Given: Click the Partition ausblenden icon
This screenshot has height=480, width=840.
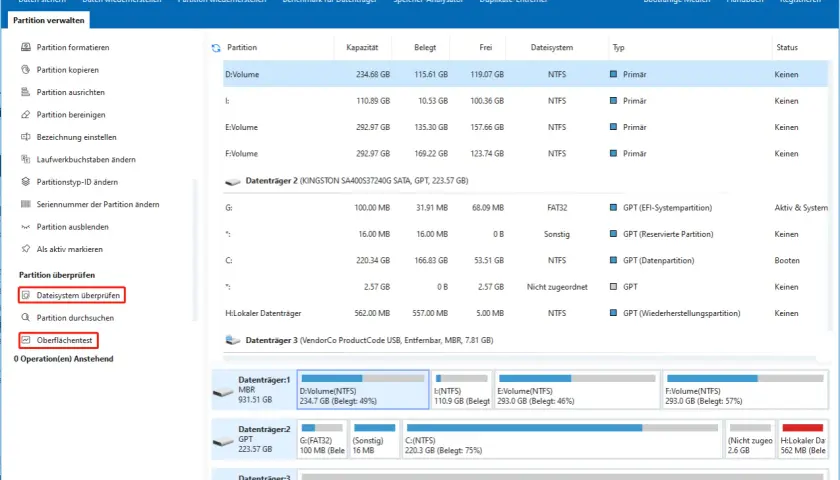Looking at the screenshot, I should pos(26,227).
